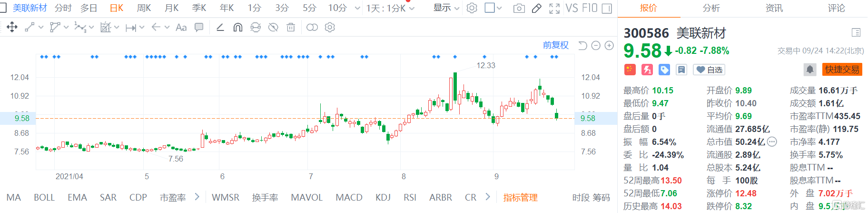
Task: Click the 美联新材 stock name link
Action: 30,8
